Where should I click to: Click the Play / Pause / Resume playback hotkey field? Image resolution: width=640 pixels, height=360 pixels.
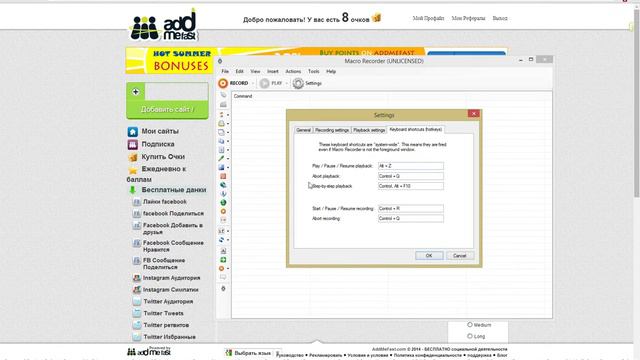pos(411,166)
